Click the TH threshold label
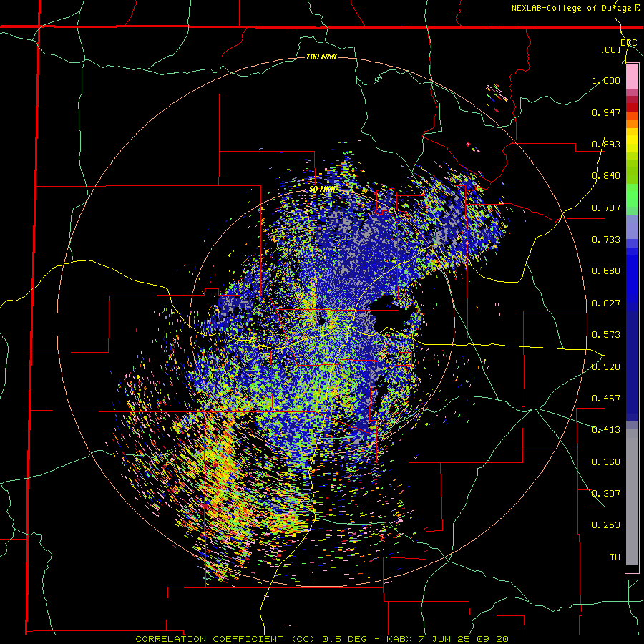Screen dimensions: 644x644 tap(615, 557)
